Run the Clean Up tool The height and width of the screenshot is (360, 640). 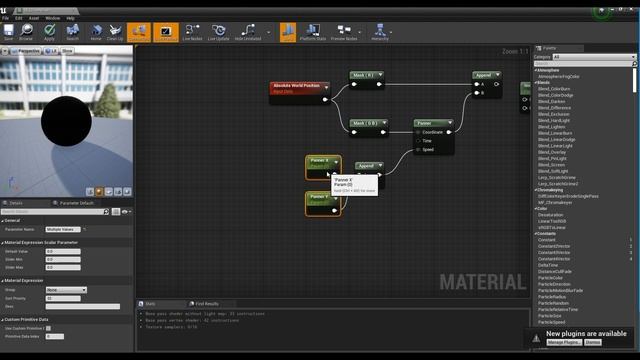coord(115,32)
